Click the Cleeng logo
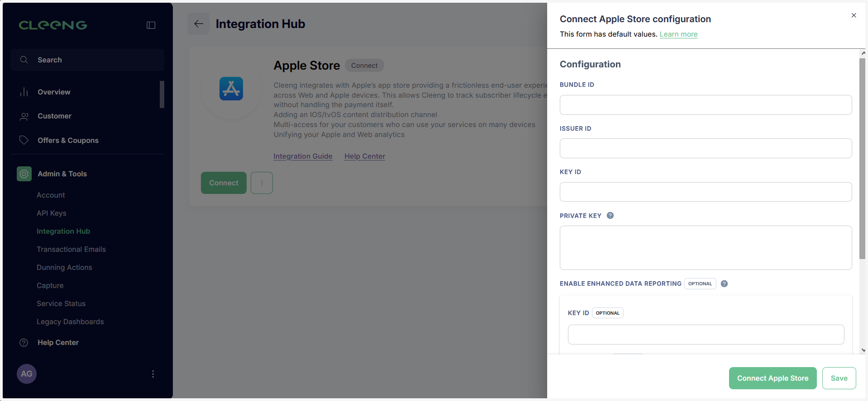Image resolution: width=868 pixels, height=401 pixels. click(53, 25)
